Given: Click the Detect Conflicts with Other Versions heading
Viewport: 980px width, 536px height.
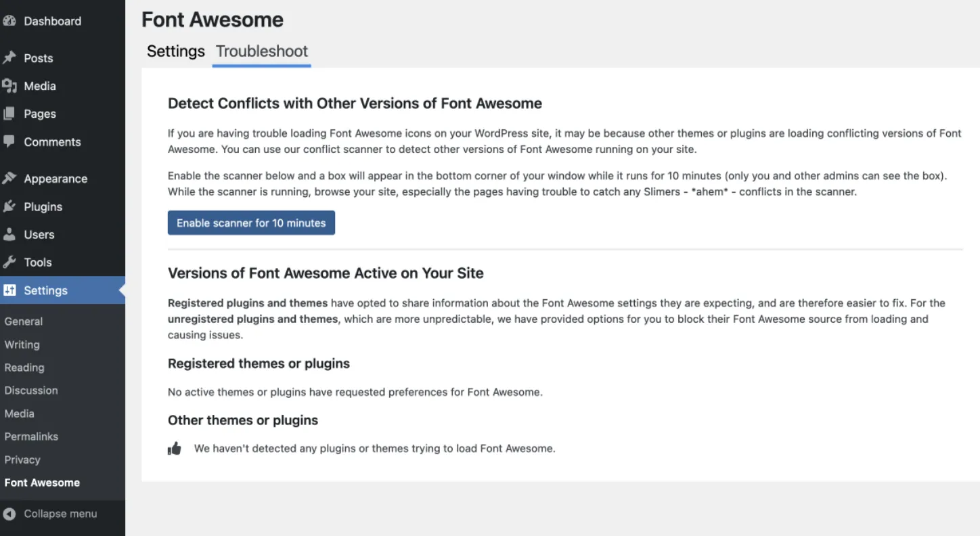Looking at the screenshot, I should (355, 104).
